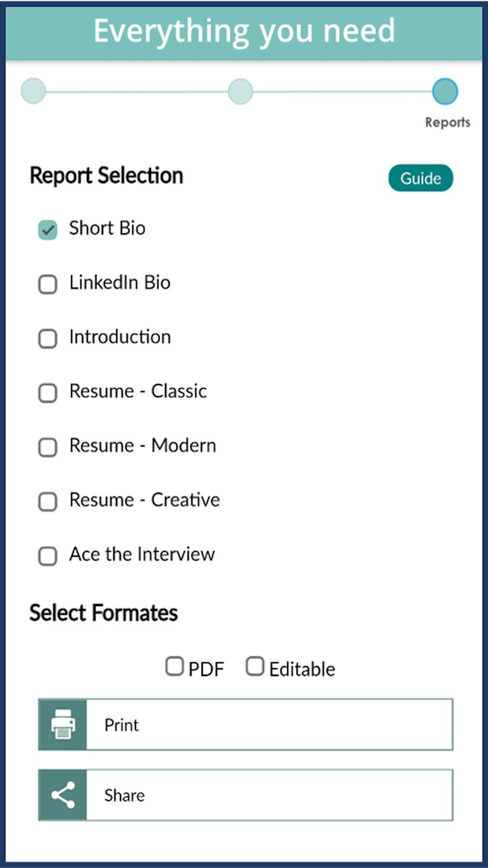
Task: Enable the Introduction report
Action: click(47, 338)
